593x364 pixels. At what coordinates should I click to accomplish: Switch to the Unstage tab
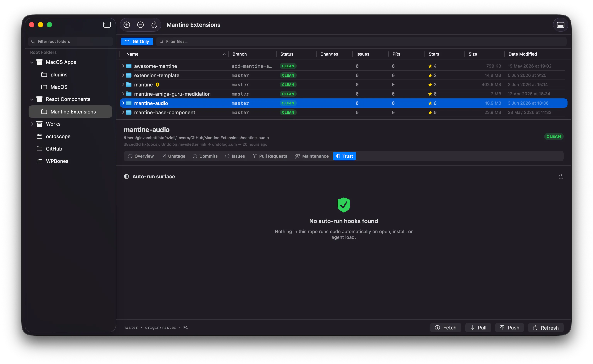pos(173,156)
